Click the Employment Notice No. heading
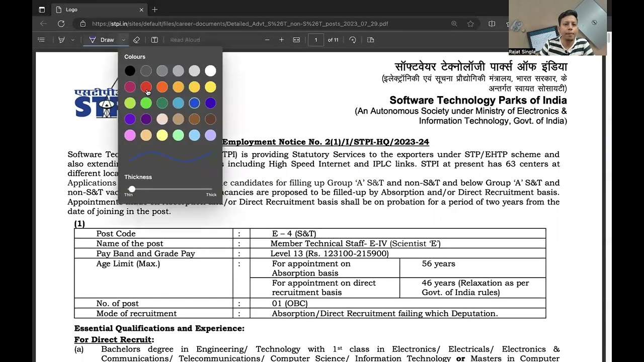This screenshot has width=644, height=362. tap(326, 142)
